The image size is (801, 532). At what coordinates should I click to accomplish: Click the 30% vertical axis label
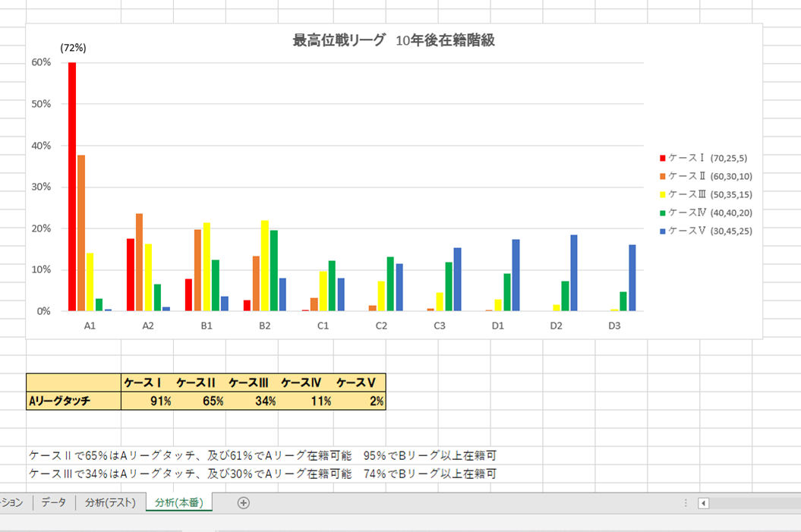(41, 187)
